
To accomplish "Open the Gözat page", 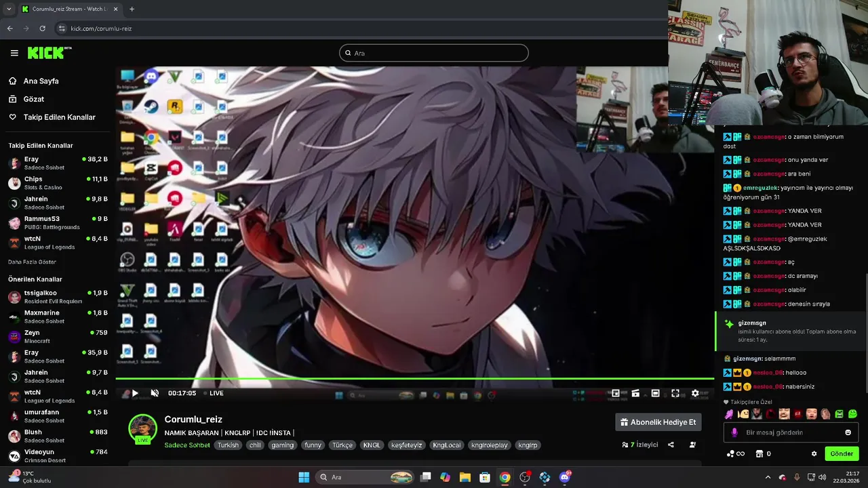I will (33, 99).
